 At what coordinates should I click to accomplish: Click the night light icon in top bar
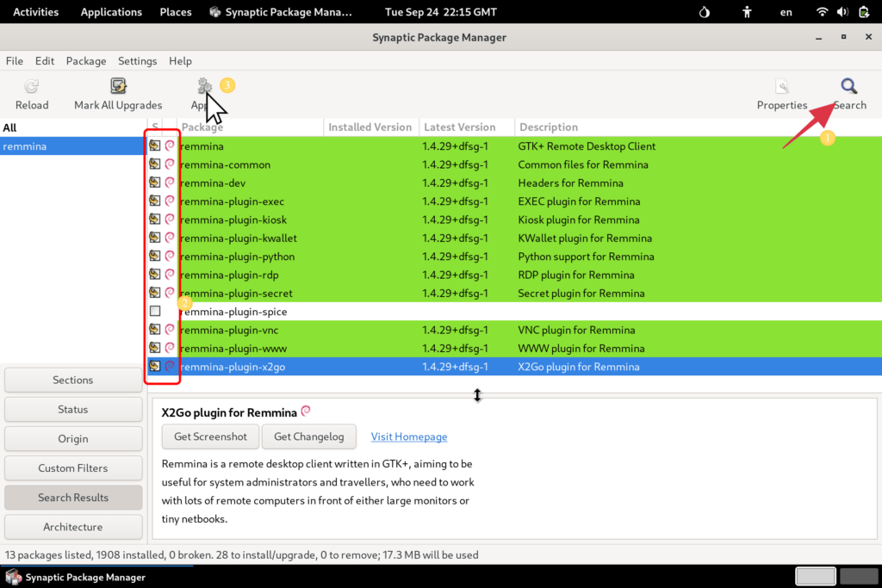[x=705, y=12]
